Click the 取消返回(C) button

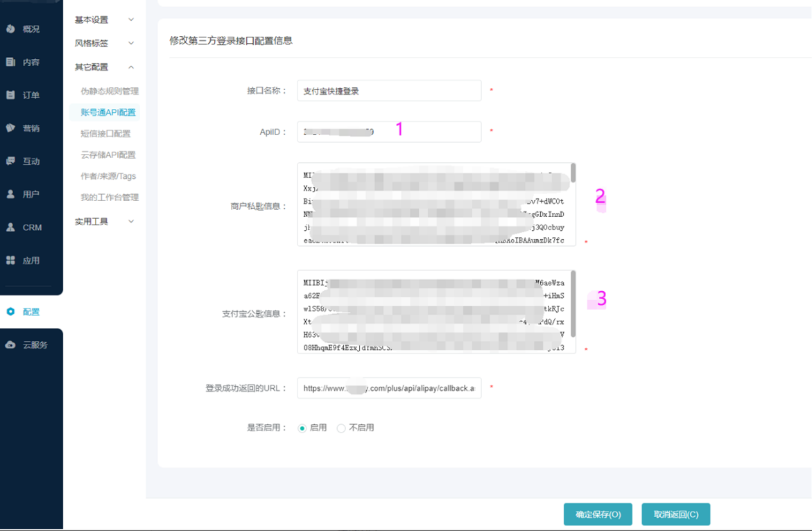pyautogui.click(x=675, y=514)
